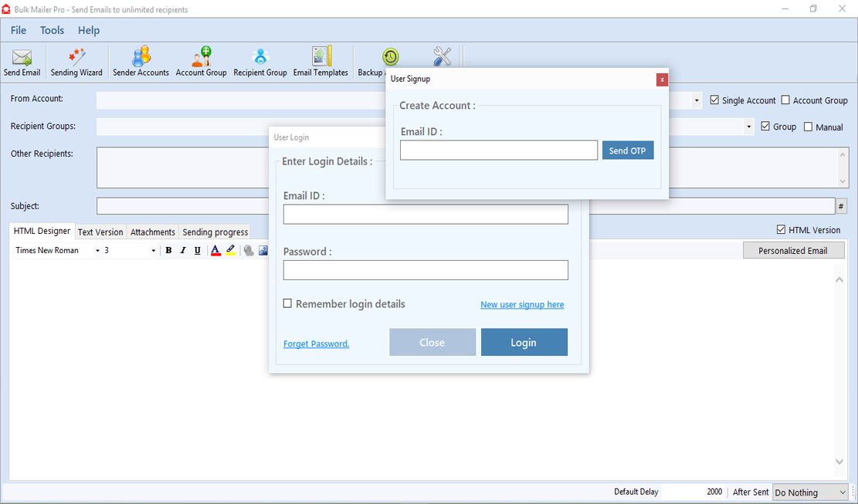Expand the From Account dropdown

point(696,100)
